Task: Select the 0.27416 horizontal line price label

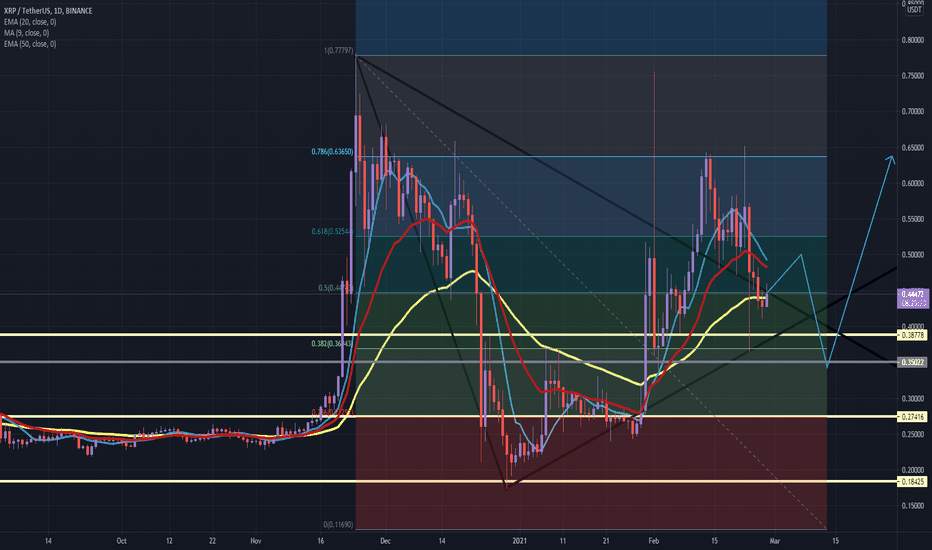Action: 912,417
